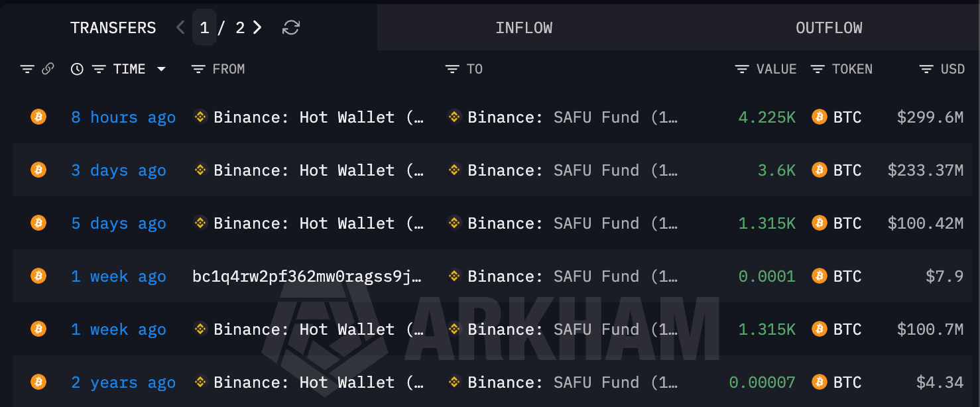Switch to the INFLOW tab
This screenshot has width=980, height=407.
point(524,28)
